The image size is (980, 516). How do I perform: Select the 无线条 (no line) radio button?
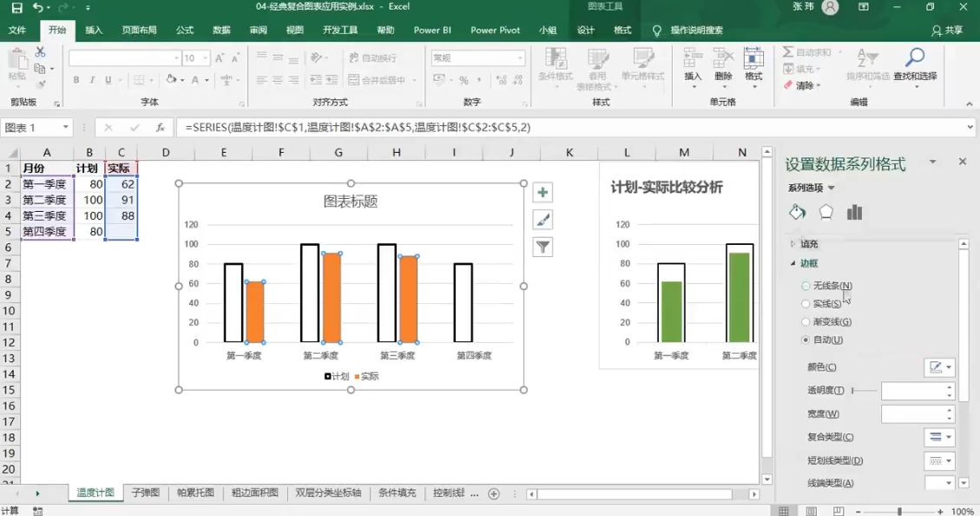click(806, 285)
